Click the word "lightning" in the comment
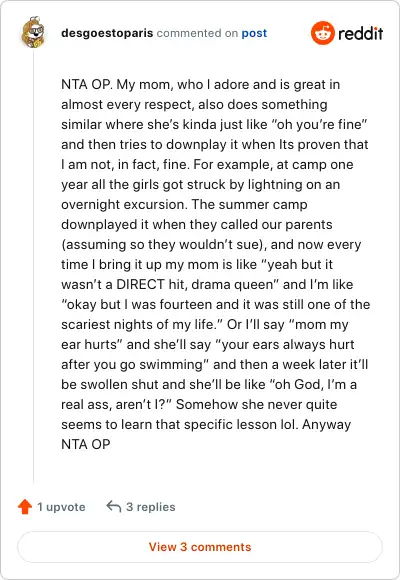Screen dimensions: 400x580 275,184
